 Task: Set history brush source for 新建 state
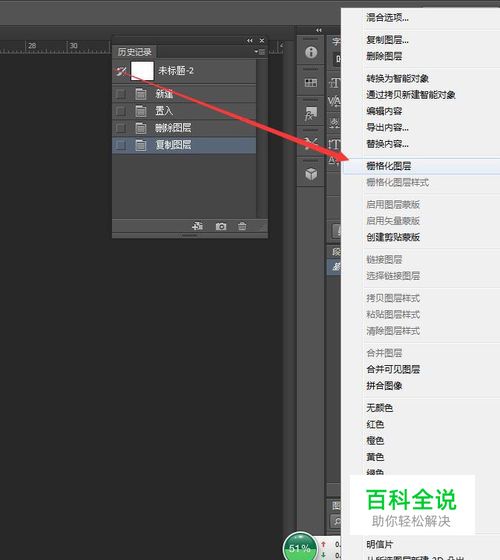coord(121,94)
